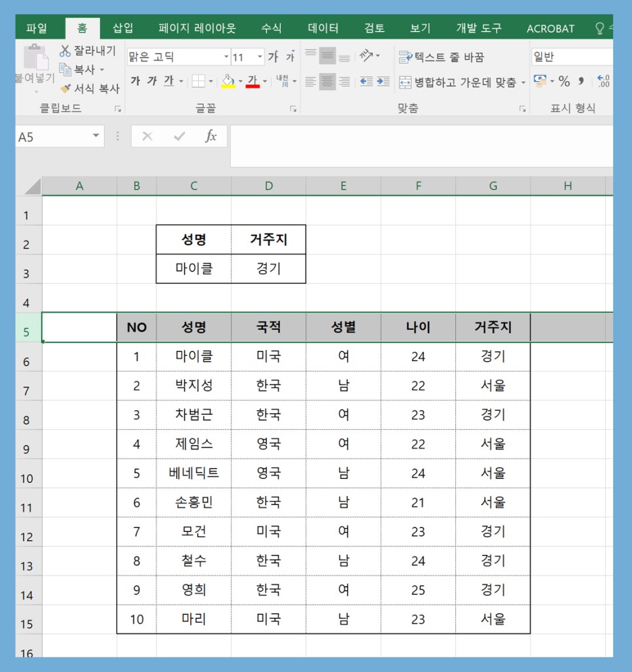This screenshot has height=672, width=632.
Task: Align text right
Action: (x=345, y=81)
